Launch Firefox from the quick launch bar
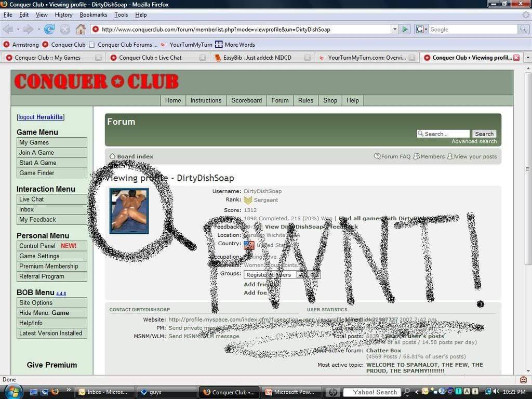The height and width of the screenshot is (399, 532). coord(55,392)
